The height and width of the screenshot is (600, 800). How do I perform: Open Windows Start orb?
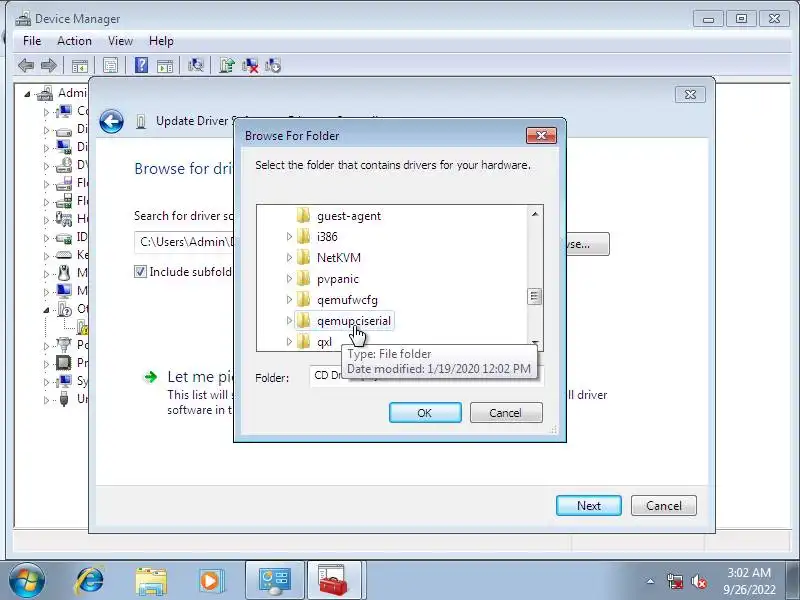pos(27,581)
